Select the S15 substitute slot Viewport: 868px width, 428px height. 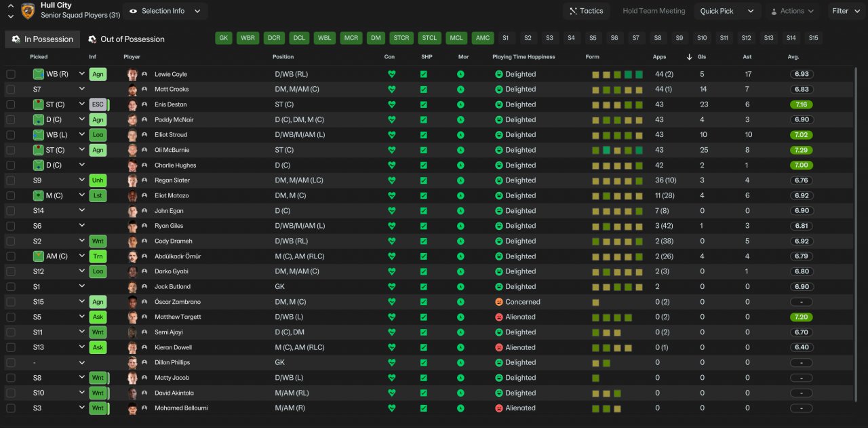(x=813, y=38)
